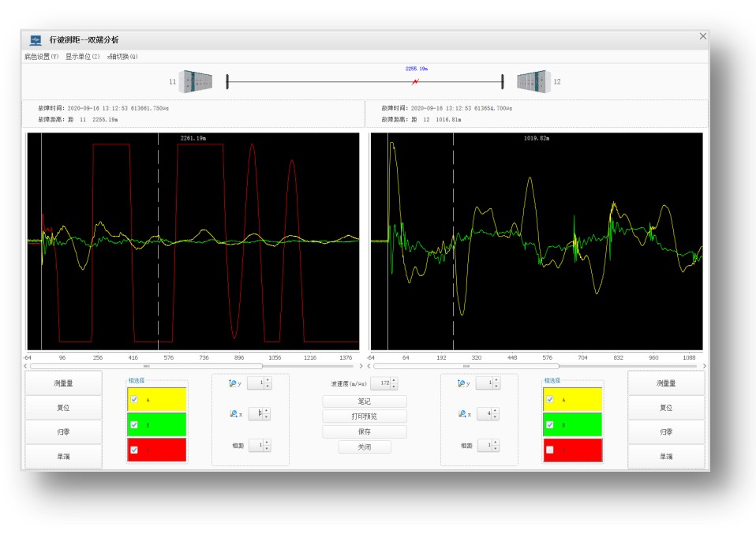Click the app icon in the title bar

tap(36, 40)
